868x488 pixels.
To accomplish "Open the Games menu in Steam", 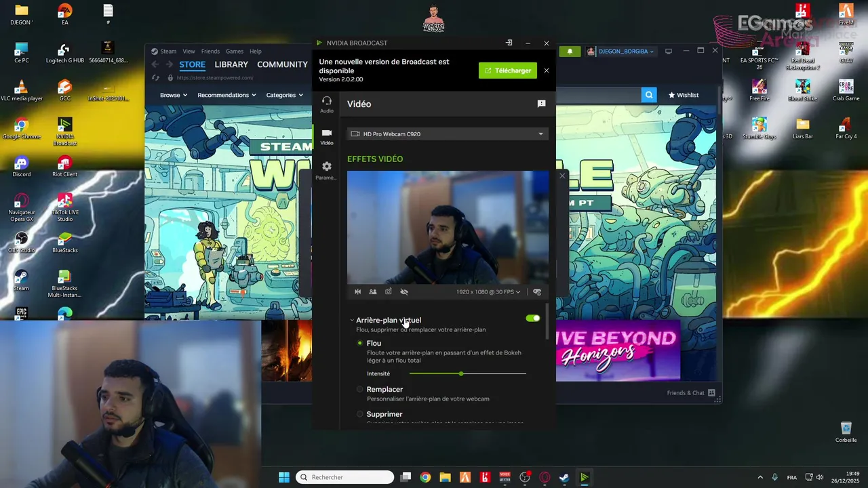I will (235, 51).
